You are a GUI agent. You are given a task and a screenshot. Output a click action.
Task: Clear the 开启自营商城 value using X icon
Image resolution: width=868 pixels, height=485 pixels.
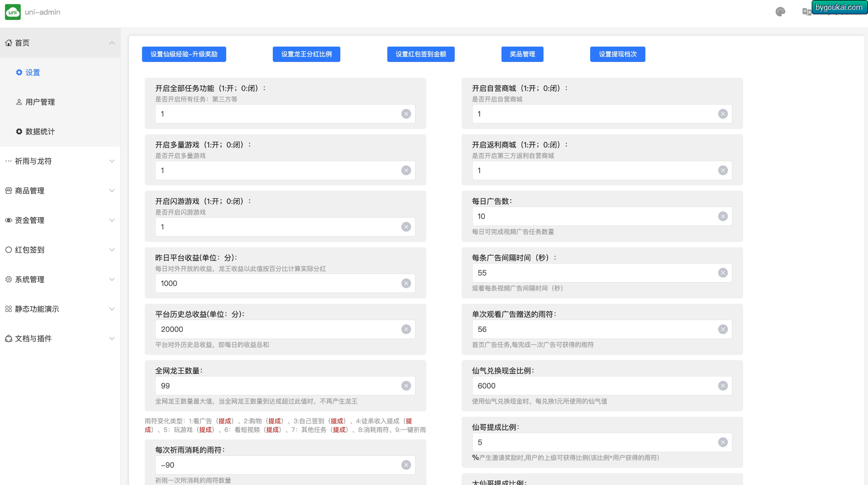pos(723,114)
